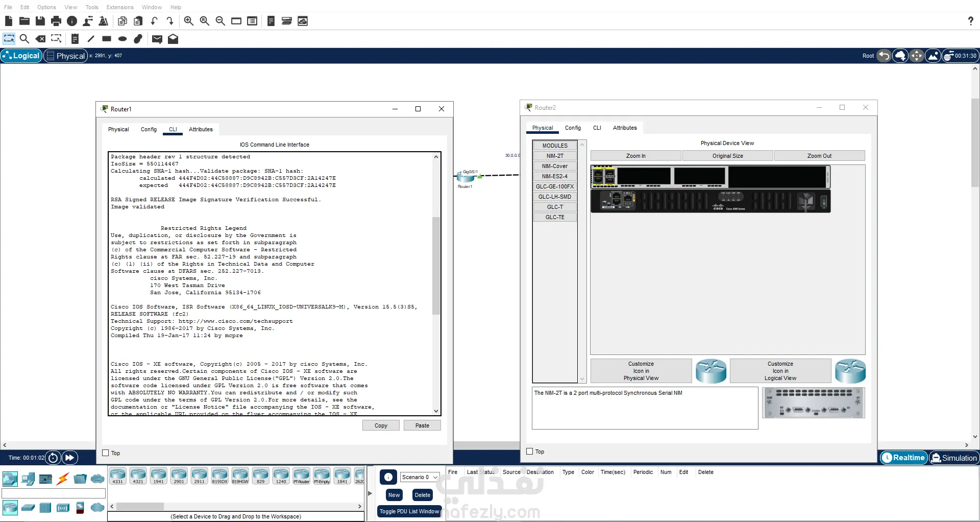This screenshot has width=980, height=522.
Task: Open the Network Information icon
Action: click(72, 21)
